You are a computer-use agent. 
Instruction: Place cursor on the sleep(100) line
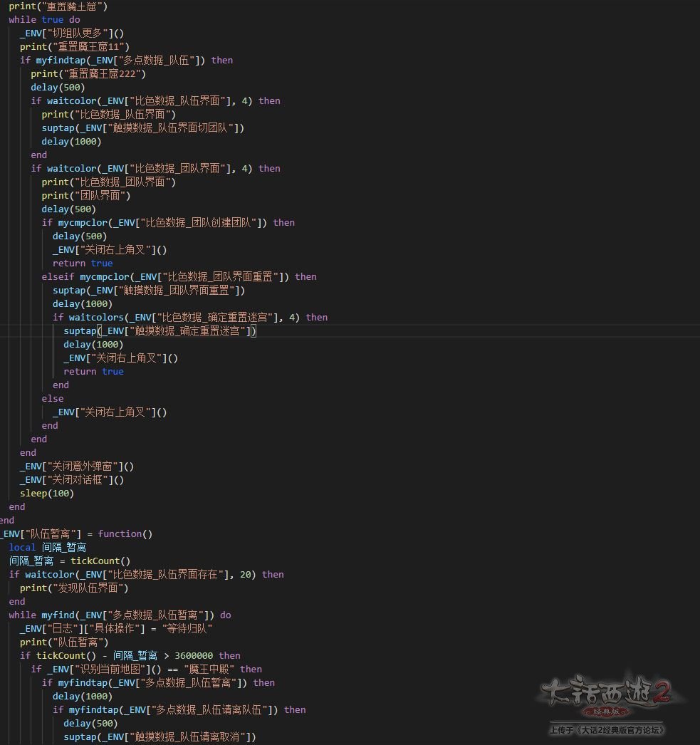[x=47, y=494]
